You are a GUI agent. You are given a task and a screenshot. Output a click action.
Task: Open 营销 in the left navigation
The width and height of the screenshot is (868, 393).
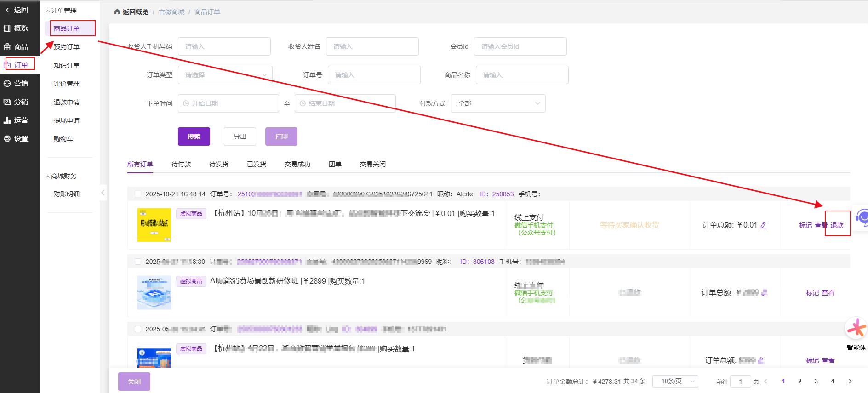tap(20, 84)
